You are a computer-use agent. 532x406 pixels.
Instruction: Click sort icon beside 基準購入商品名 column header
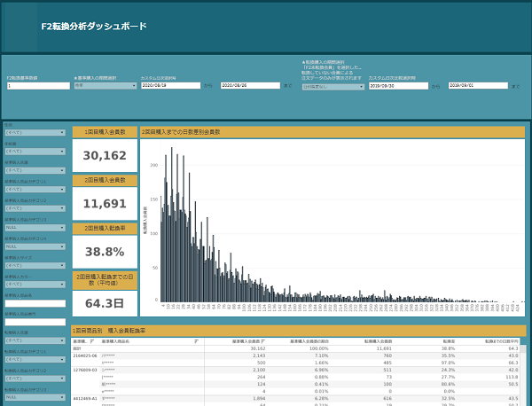196,340
